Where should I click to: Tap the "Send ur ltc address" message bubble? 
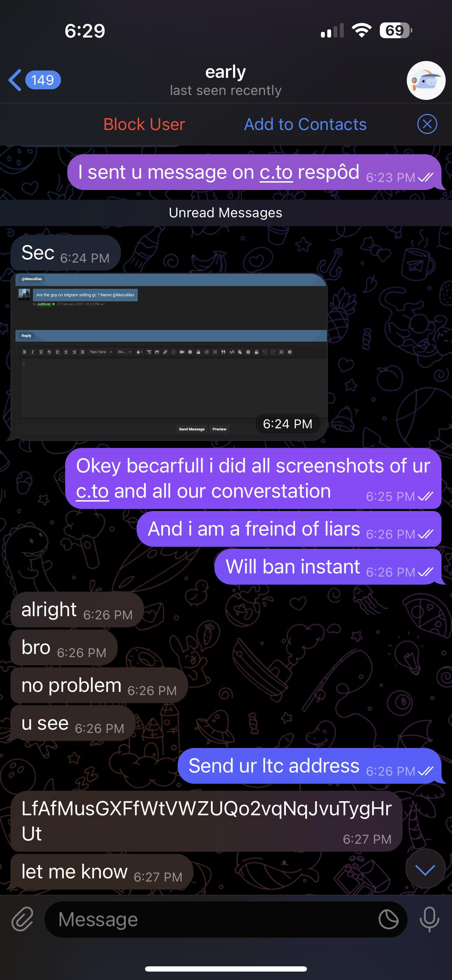[x=310, y=766]
